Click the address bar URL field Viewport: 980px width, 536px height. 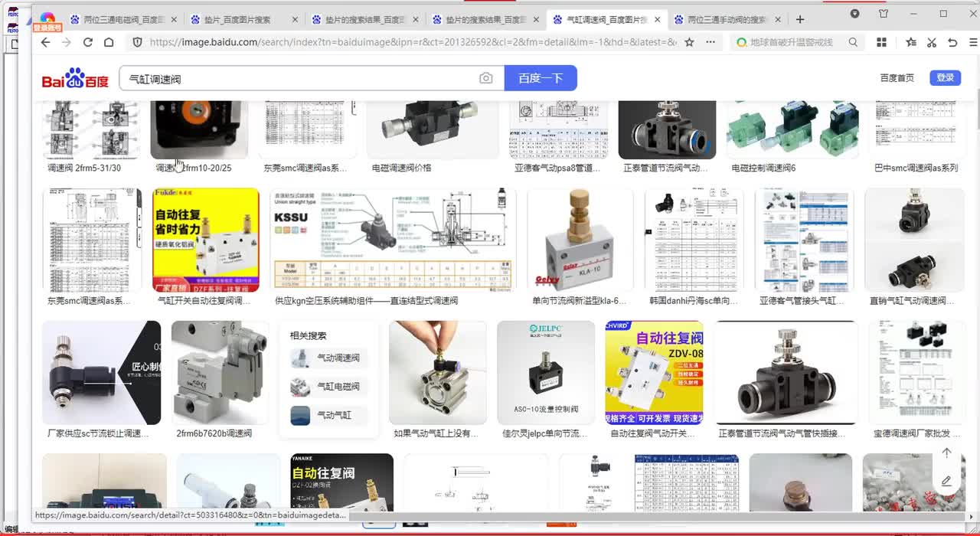412,42
